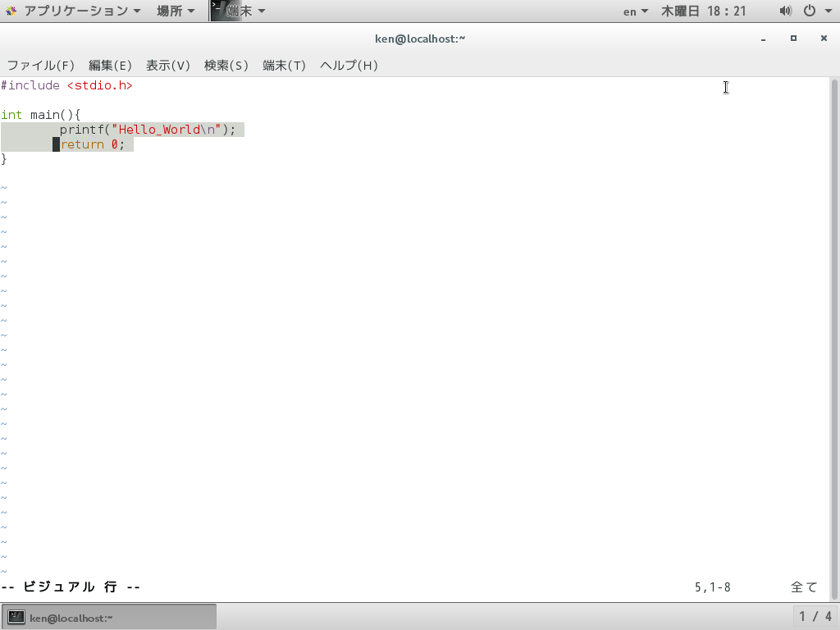The image size is (840, 630).
Task: Close the ken@localhost terminal window
Action: [x=824, y=38]
